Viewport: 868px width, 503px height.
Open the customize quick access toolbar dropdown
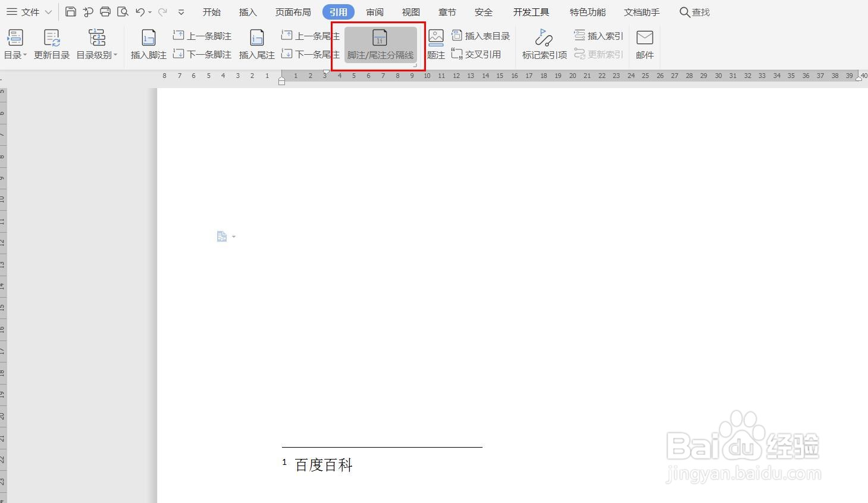[181, 12]
